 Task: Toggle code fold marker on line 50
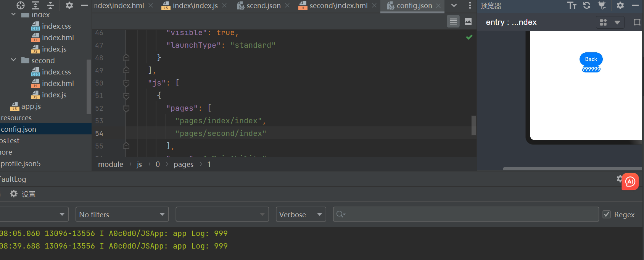126,83
